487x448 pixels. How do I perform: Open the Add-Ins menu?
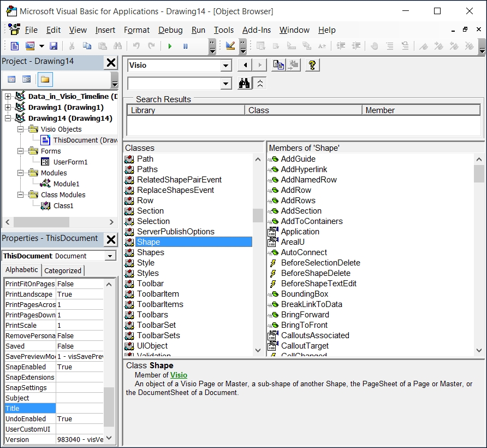[x=257, y=30]
